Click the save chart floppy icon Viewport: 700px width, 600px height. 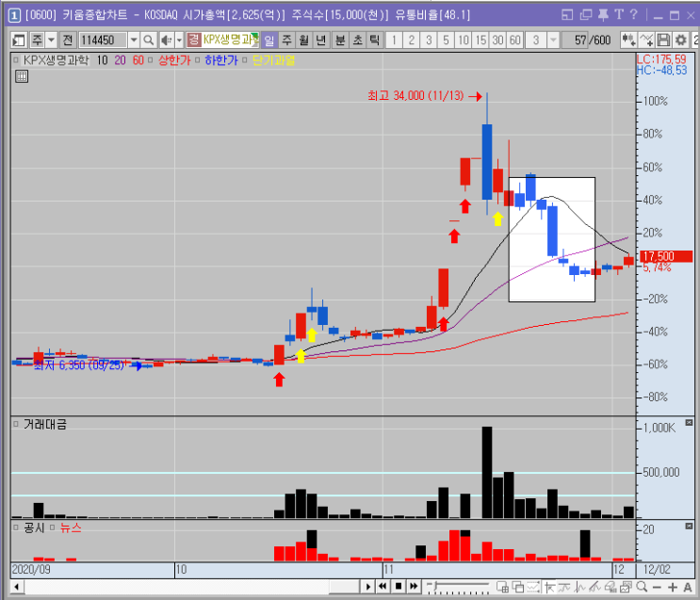[664, 41]
